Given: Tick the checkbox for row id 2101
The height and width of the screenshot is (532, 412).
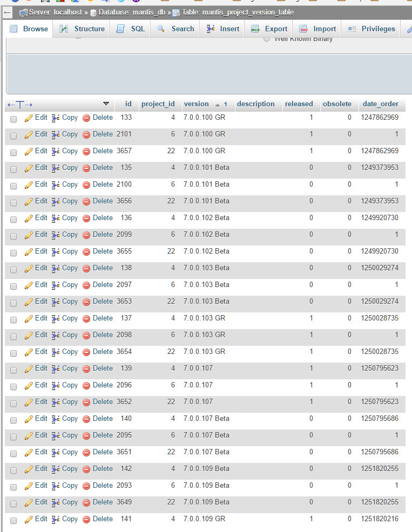Looking at the screenshot, I should [x=13, y=136].
